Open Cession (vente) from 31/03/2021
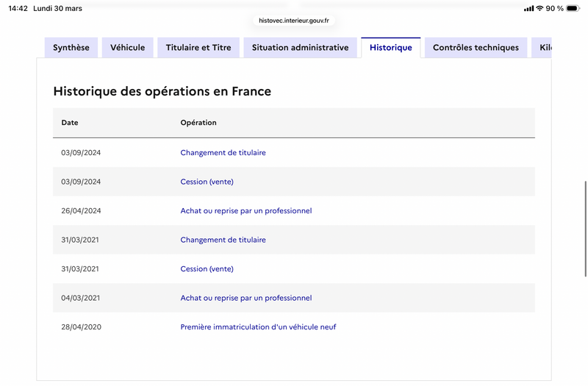Image resolution: width=588 pixels, height=386 pixels. click(x=207, y=269)
